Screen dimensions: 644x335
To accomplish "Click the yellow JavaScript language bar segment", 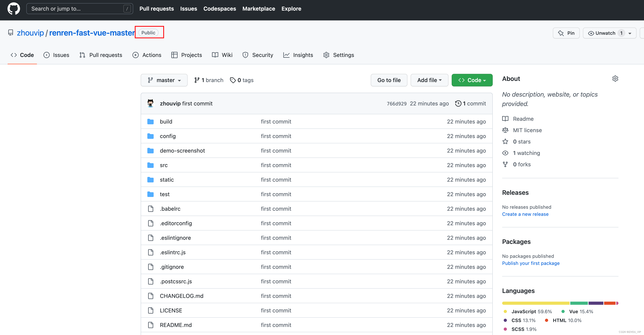I will point(536,303).
